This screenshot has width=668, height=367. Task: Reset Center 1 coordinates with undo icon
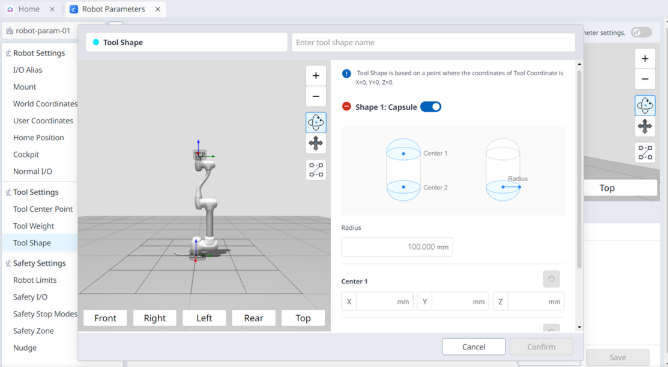click(x=551, y=279)
